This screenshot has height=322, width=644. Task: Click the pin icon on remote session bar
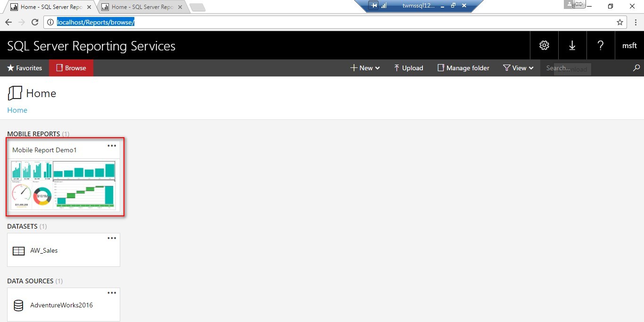374,6
